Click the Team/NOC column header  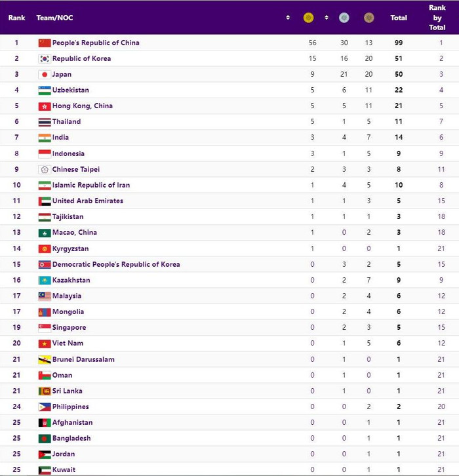tap(55, 18)
